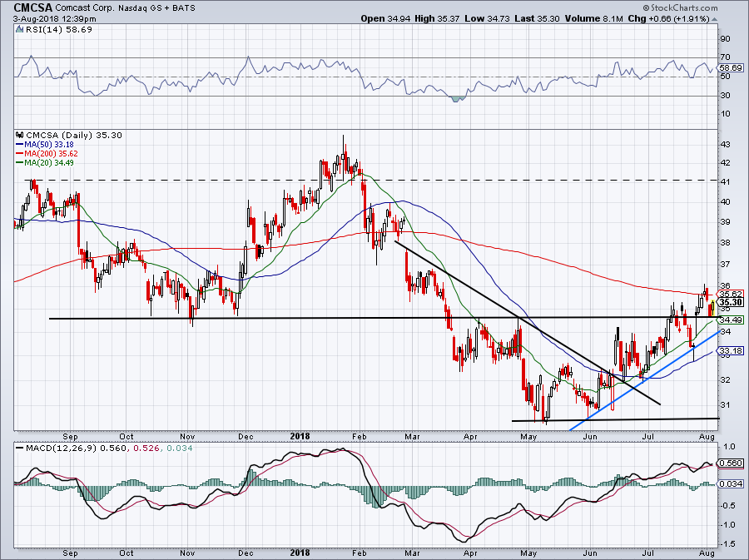The height and width of the screenshot is (560, 749).
Task: Click the 10 level on the RSI axis
Action: [x=725, y=114]
